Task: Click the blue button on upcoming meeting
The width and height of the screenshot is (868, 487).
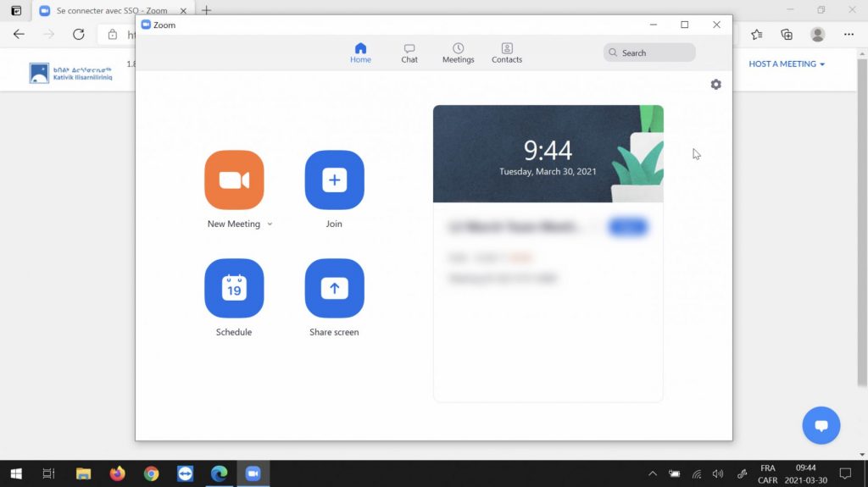Action: (x=628, y=226)
